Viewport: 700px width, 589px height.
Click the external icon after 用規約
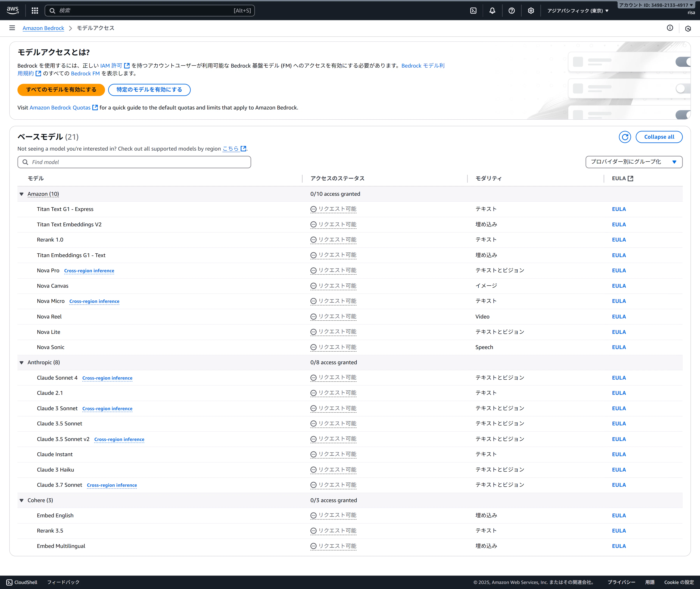pyautogui.click(x=38, y=73)
